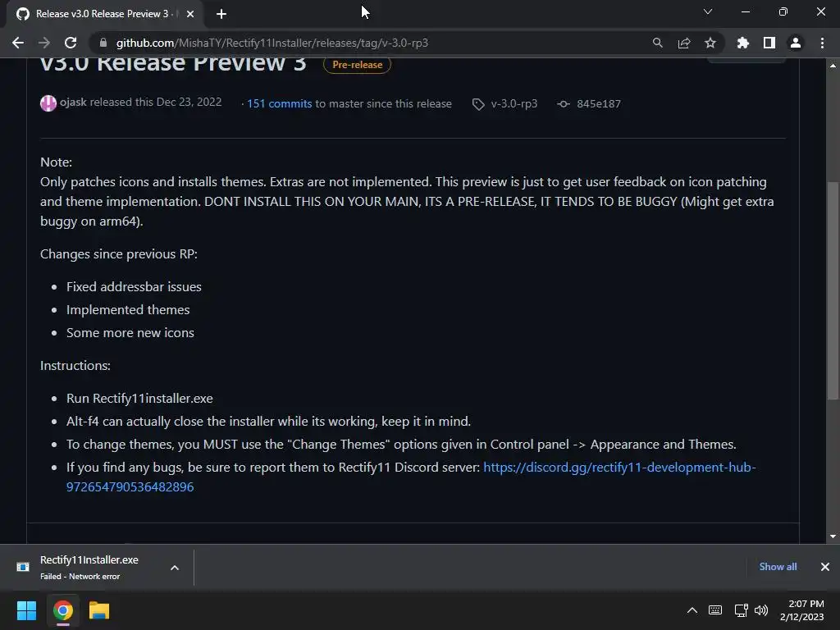840x630 pixels.
Task: Open network status tray icon
Action: click(741, 609)
